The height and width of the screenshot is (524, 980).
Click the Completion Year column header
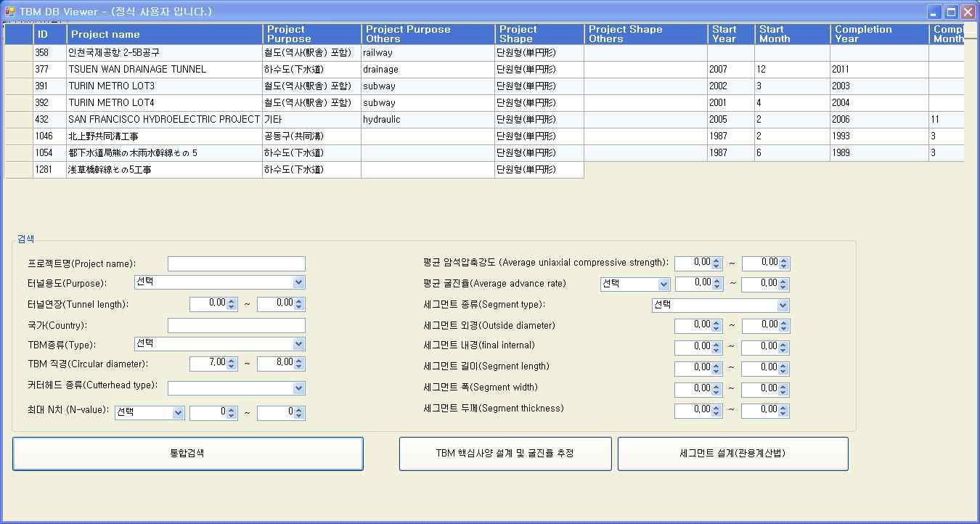tap(880, 34)
